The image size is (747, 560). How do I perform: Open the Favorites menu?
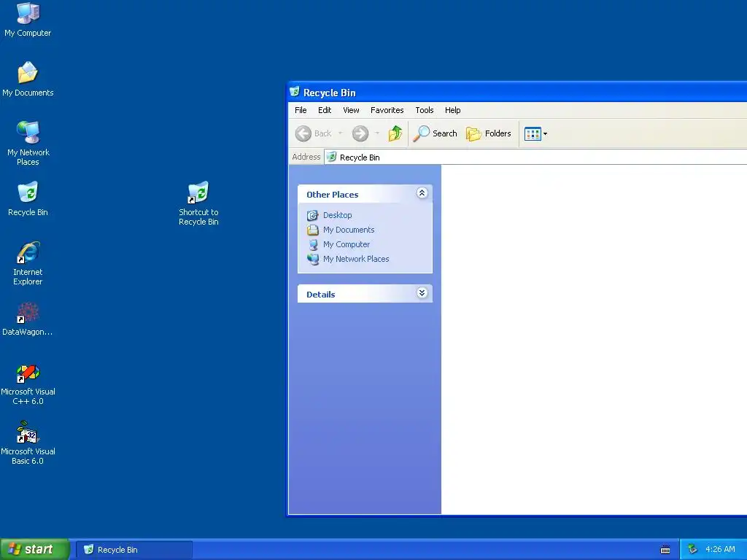tap(387, 110)
